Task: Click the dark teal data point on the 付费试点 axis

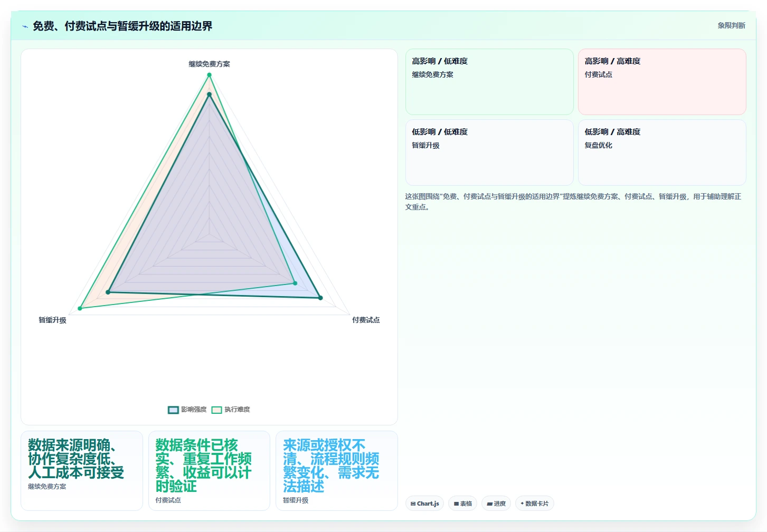Action: 320,298
